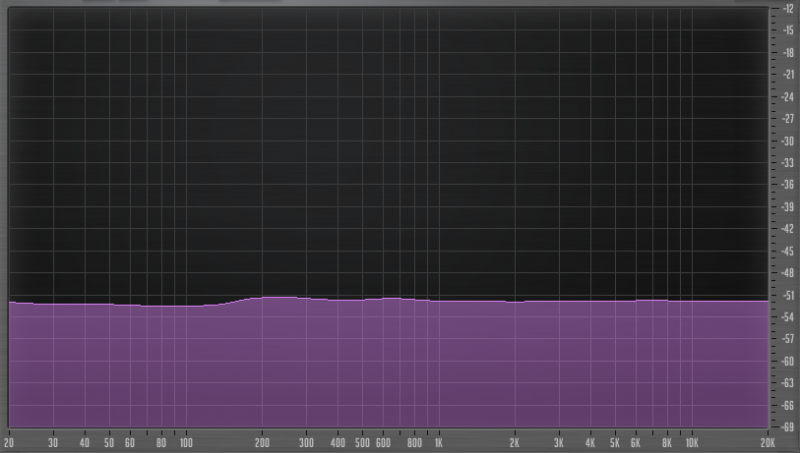Click the 1K frequency axis label
This screenshot has height=453, width=800.
pos(438,442)
